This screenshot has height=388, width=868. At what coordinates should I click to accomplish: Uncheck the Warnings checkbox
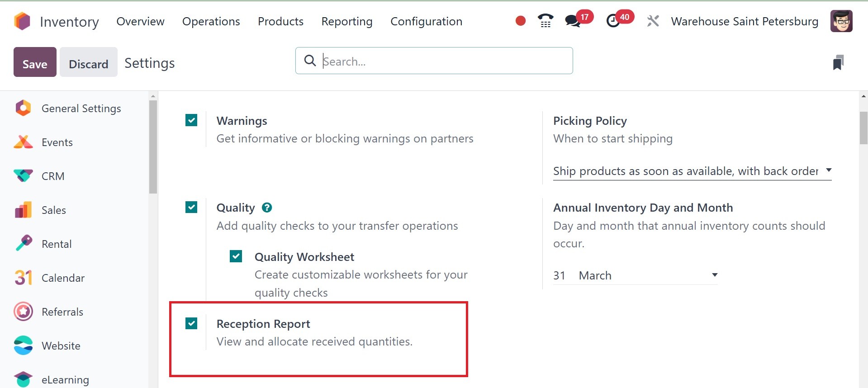pos(191,120)
